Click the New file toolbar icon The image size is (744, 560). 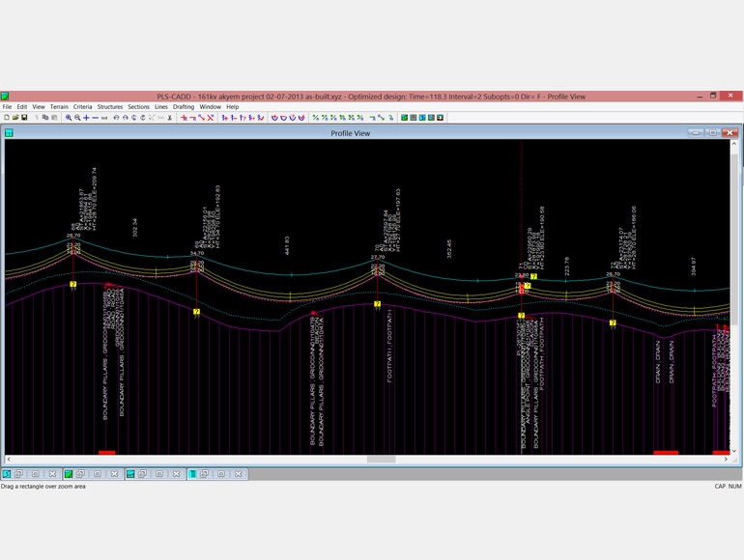pos(7,118)
